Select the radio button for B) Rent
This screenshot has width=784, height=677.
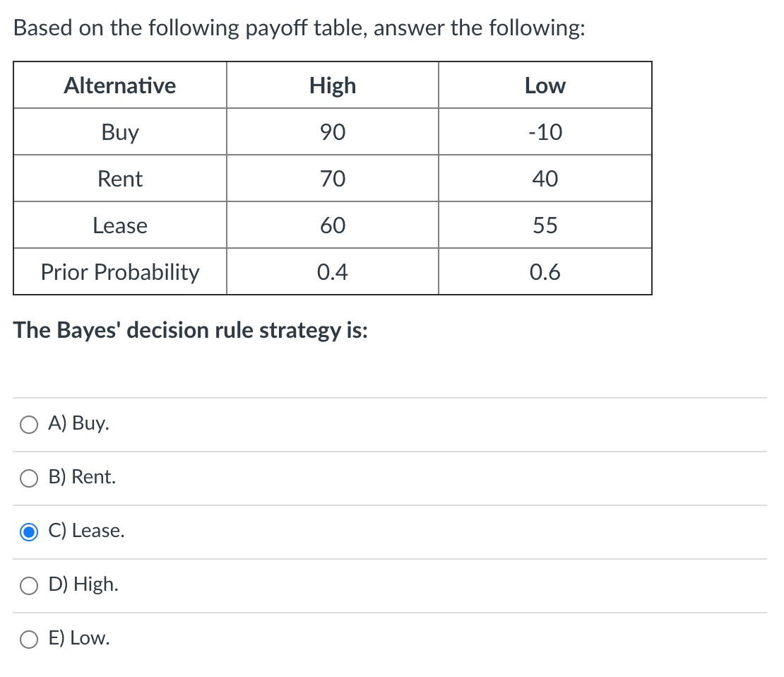(28, 478)
